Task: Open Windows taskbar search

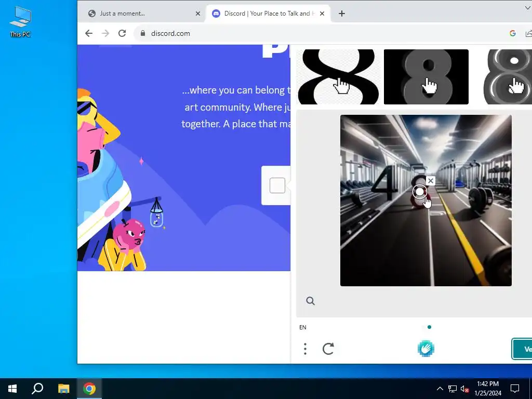Action: click(37, 389)
